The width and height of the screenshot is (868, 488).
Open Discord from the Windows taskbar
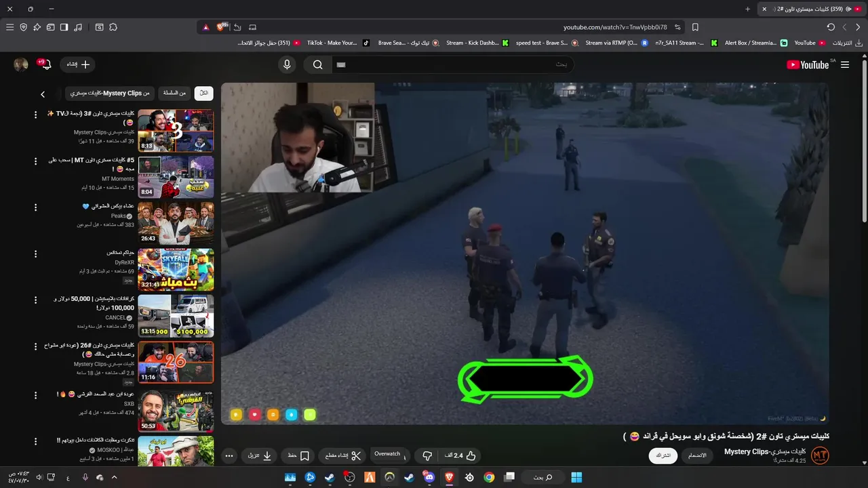429,477
